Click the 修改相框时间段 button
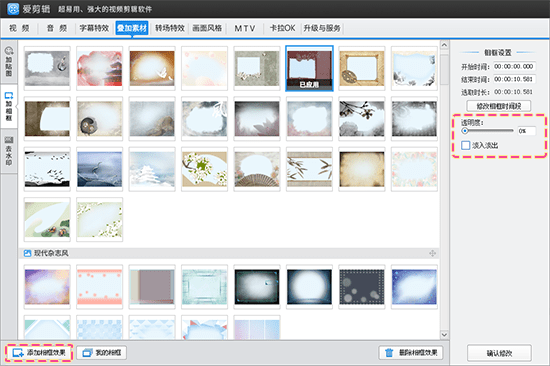Viewport: 550px width, 366px height. (x=498, y=106)
